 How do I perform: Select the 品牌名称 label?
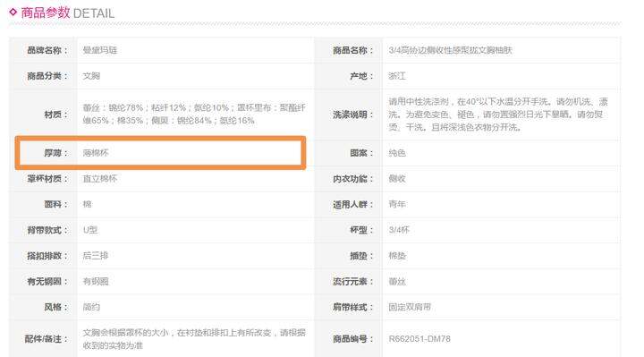pyautogui.click(x=47, y=50)
